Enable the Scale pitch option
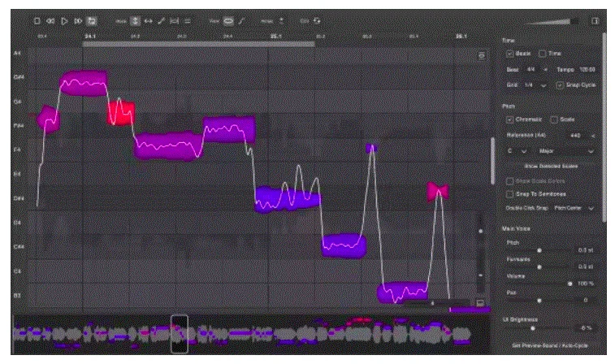615x364 pixels. [x=554, y=119]
